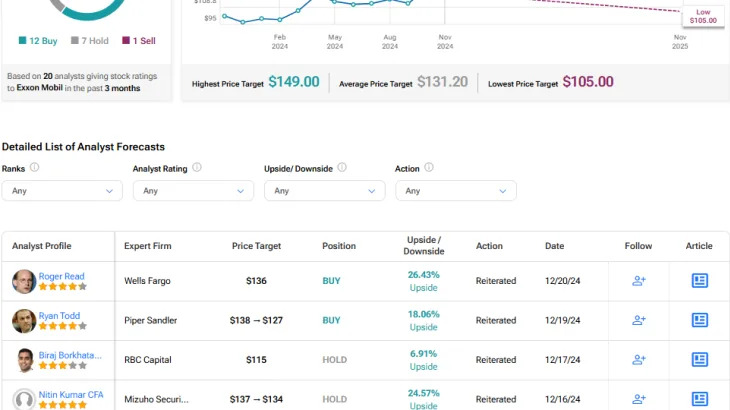The image size is (730, 410).
Task: Show info tooltip next to Analyst Rating
Action: click(x=197, y=168)
